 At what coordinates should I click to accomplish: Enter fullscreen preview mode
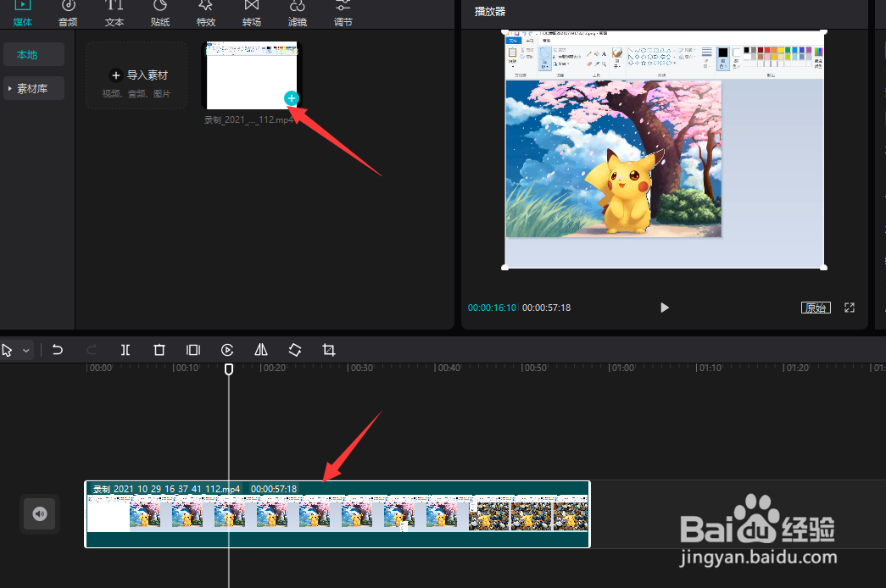tap(850, 308)
